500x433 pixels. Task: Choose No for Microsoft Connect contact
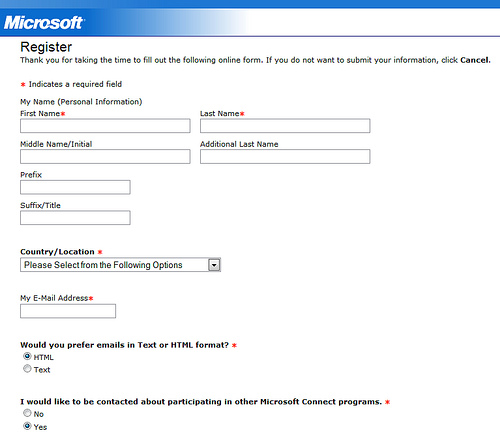[x=27, y=413]
